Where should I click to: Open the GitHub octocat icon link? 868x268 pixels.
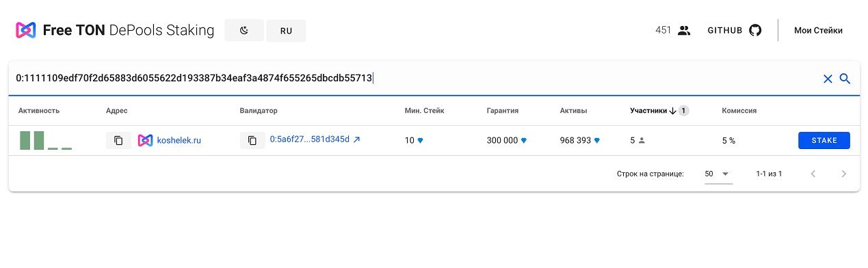[755, 30]
